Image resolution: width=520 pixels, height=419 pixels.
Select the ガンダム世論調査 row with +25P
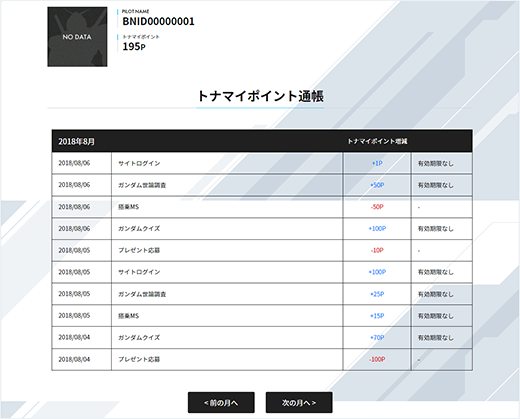coord(262,294)
